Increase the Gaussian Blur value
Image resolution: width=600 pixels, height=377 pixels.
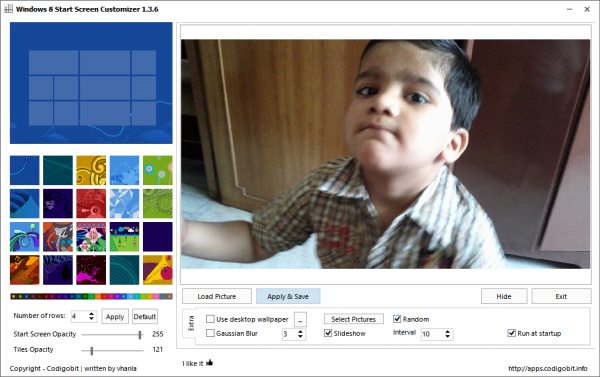pyautogui.click(x=300, y=331)
